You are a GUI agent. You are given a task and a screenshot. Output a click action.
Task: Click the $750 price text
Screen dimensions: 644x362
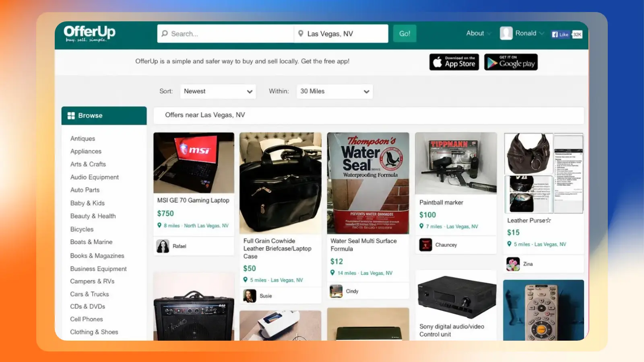click(165, 214)
